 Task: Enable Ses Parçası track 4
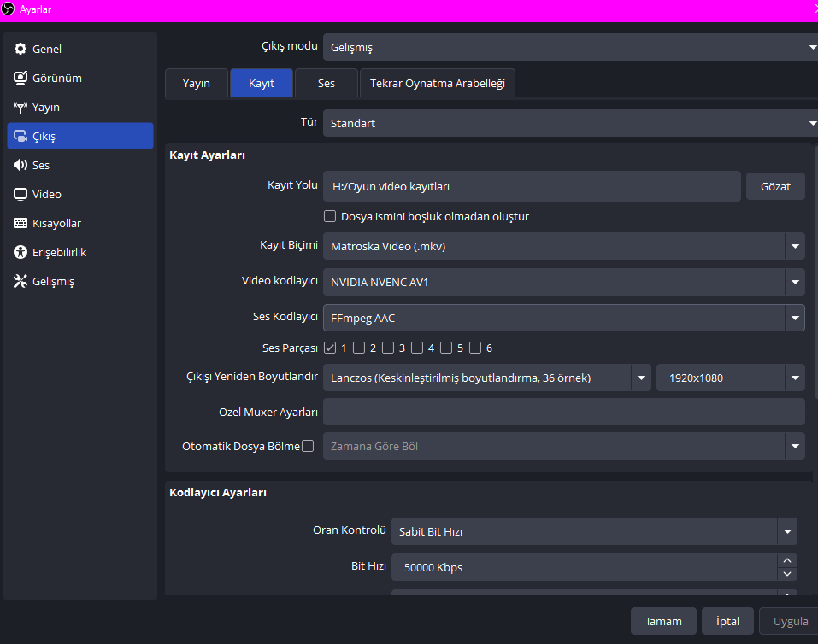pyautogui.click(x=417, y=348)
